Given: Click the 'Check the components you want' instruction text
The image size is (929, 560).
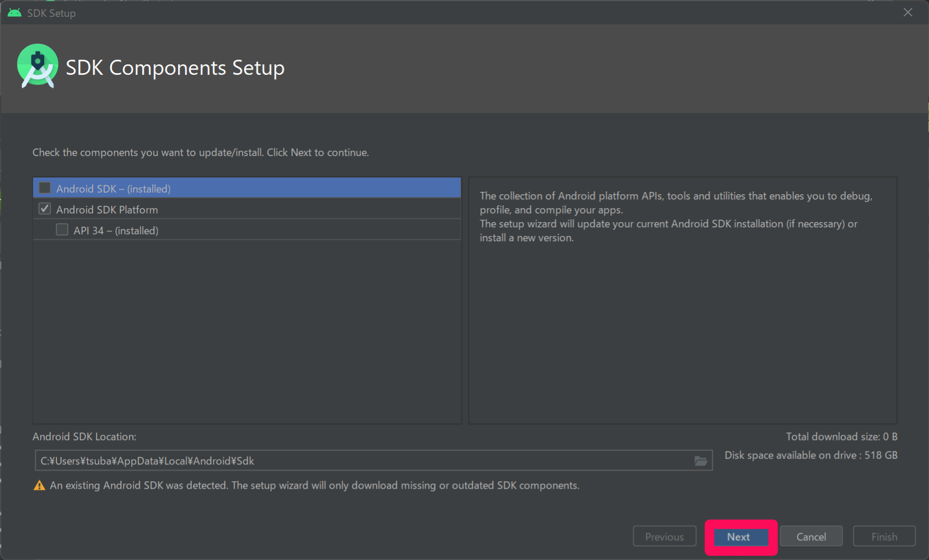Looking at the screenshot, I should (201, 152).
